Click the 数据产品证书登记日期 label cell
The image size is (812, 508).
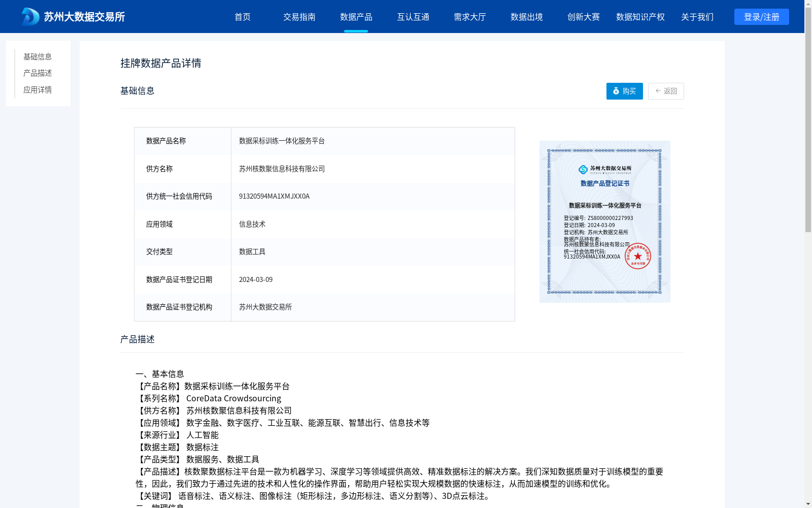point(183,279)
